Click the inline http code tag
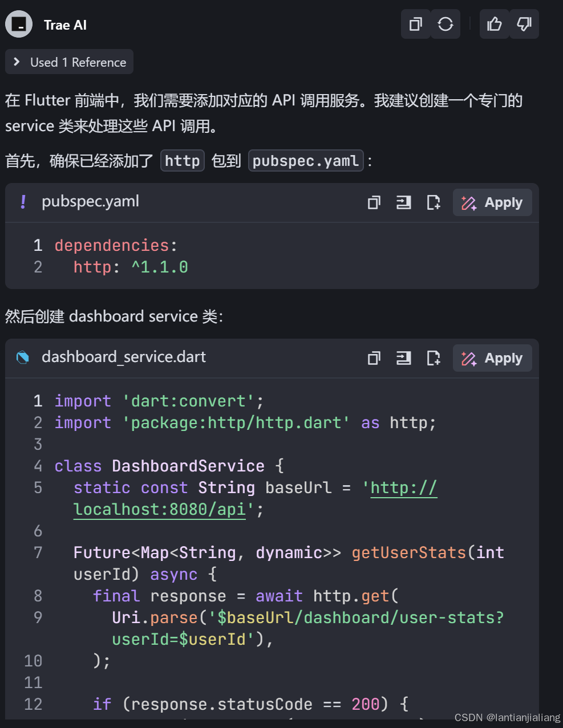 183,161
